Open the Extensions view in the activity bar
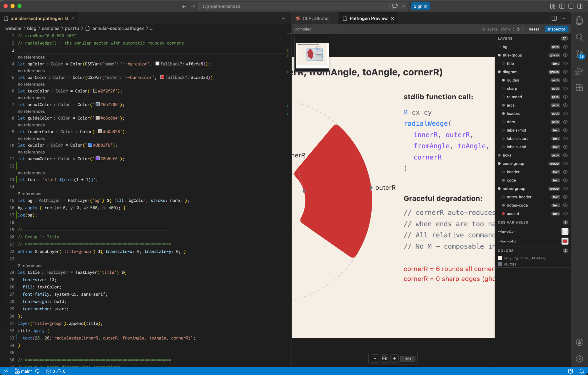Screen dimensions: 588x375 [x=579, y=87]
